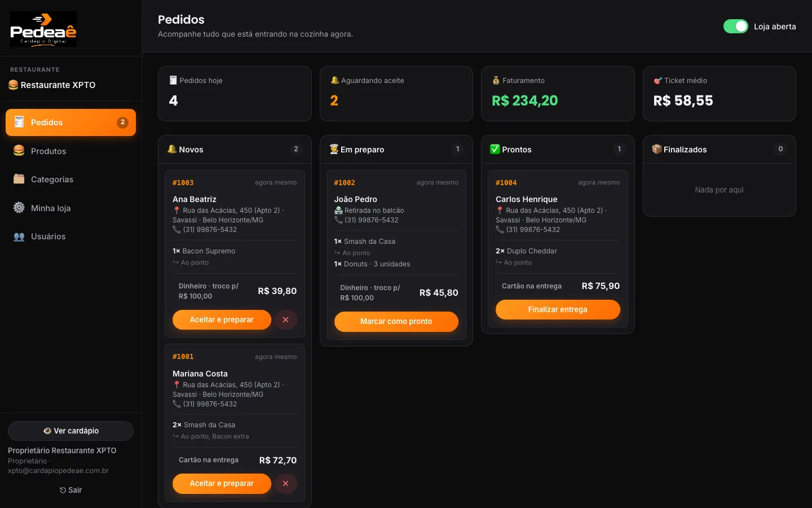Select order number #1001
The width and height of the screenshot is (812, 508).
click(183, 357)
